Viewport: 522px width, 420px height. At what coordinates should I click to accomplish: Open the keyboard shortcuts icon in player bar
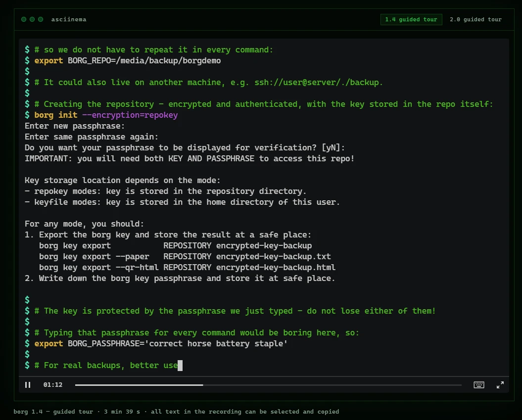[479, 385]
